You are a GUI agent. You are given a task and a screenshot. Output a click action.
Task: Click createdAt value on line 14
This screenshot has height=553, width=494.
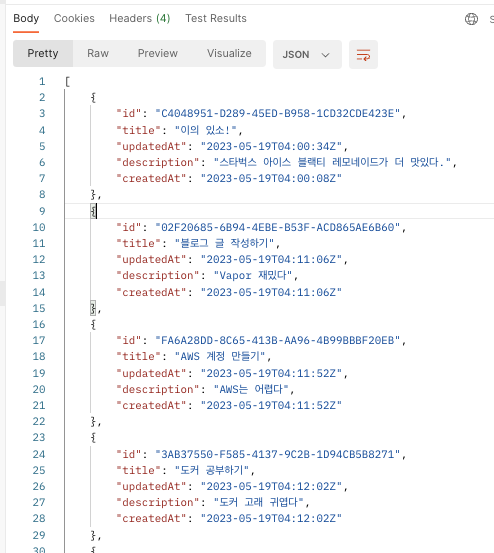click(271, 292)
